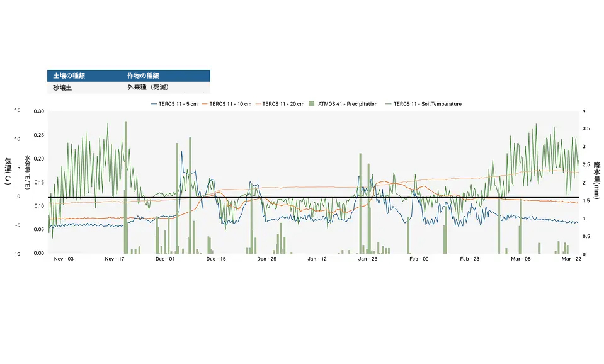Screen dimensions: 604x364
Task: Click the Jan - 12 date label
Action: tap(317, 259)
